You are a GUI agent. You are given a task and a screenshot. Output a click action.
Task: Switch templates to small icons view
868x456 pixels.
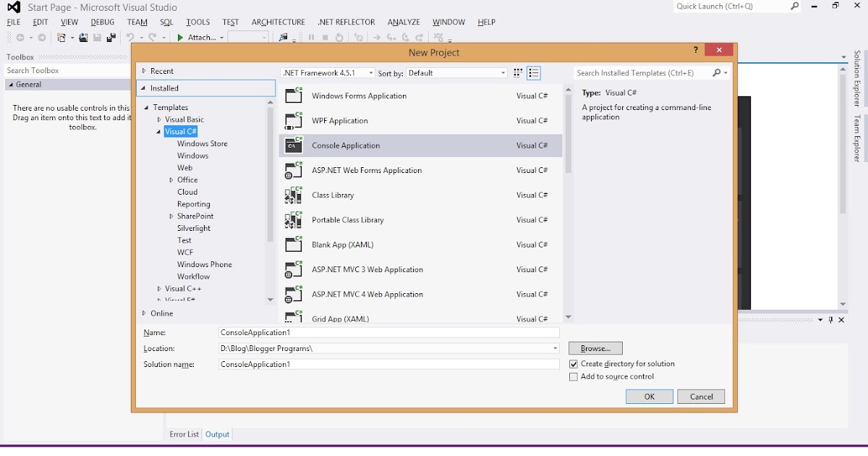518,73
